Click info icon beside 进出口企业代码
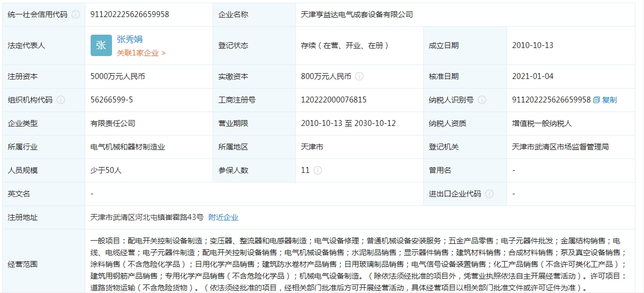 pyautogui.click(x=489, y=194)
